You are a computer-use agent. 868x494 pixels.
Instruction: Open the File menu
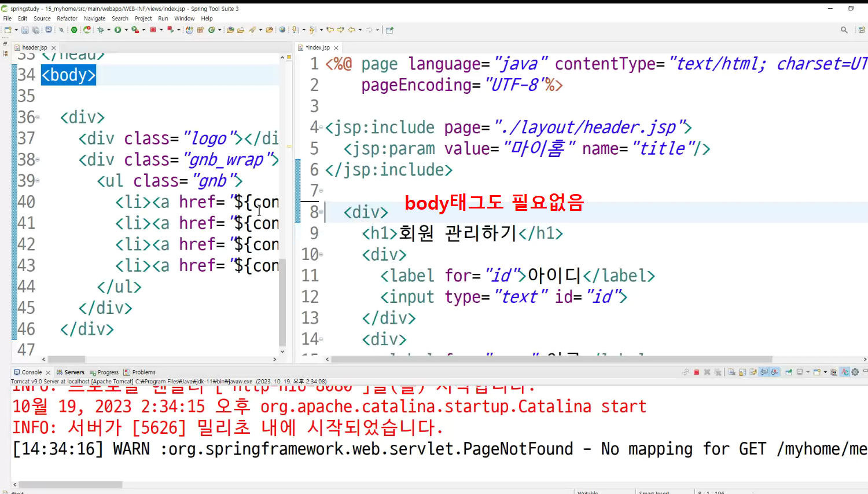(8, 19)
